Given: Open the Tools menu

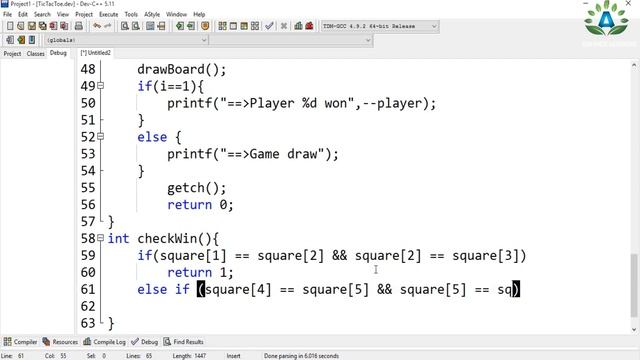Looking at the screenshot, I should 131,14.
